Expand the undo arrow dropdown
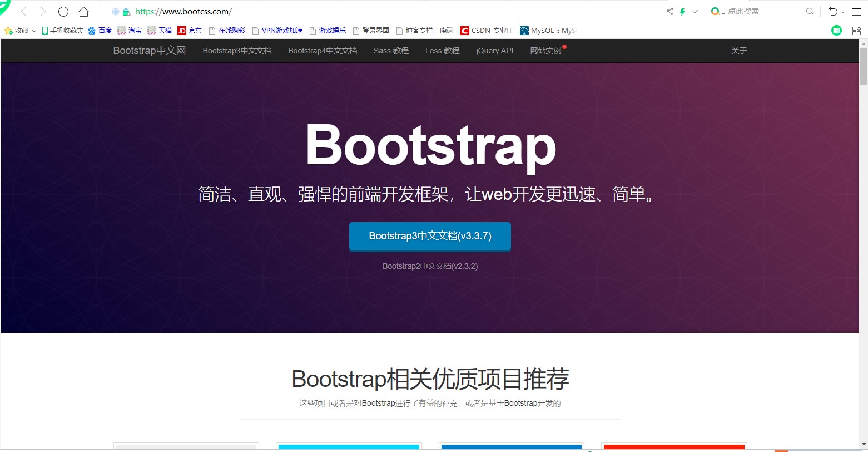Screen dimensions: 868x452 coord(842,12)
